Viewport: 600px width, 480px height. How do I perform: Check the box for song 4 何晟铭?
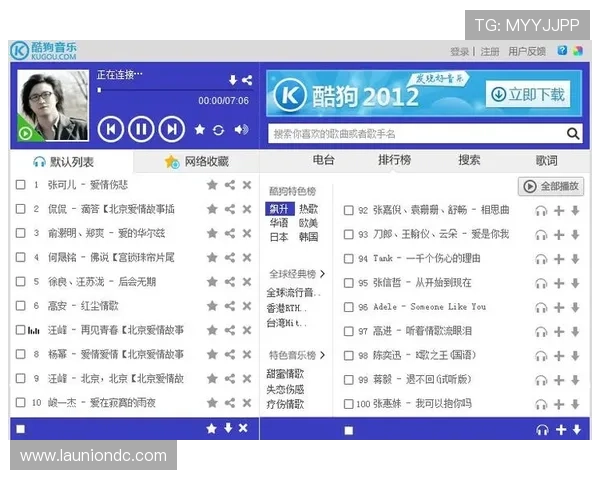(21, 257)
